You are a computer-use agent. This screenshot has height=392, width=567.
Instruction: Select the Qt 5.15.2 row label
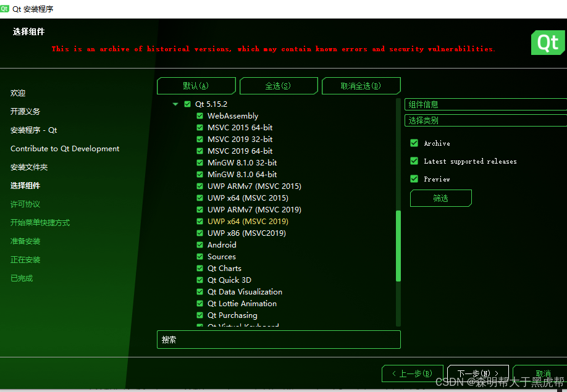211,104
